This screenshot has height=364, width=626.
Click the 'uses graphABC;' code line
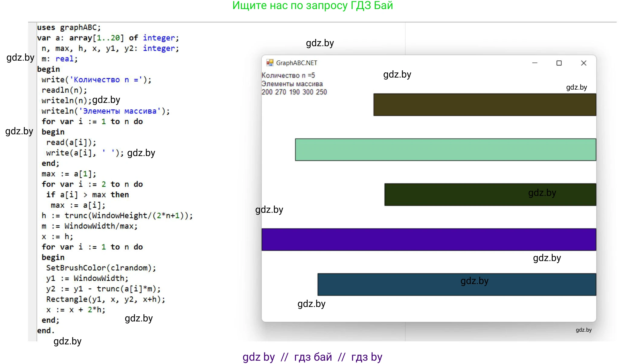(69, 27)
